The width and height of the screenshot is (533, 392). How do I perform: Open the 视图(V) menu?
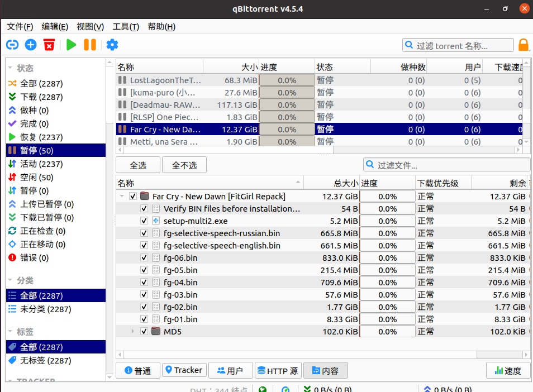[90, 26]
